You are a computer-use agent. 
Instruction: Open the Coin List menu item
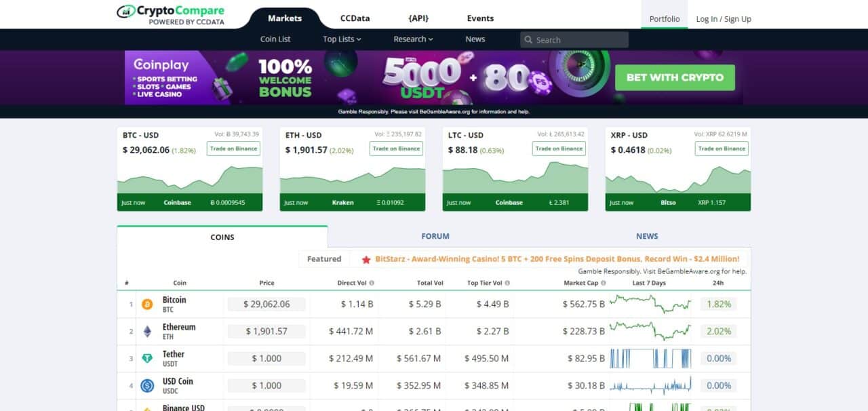click(x=275, y=39)
